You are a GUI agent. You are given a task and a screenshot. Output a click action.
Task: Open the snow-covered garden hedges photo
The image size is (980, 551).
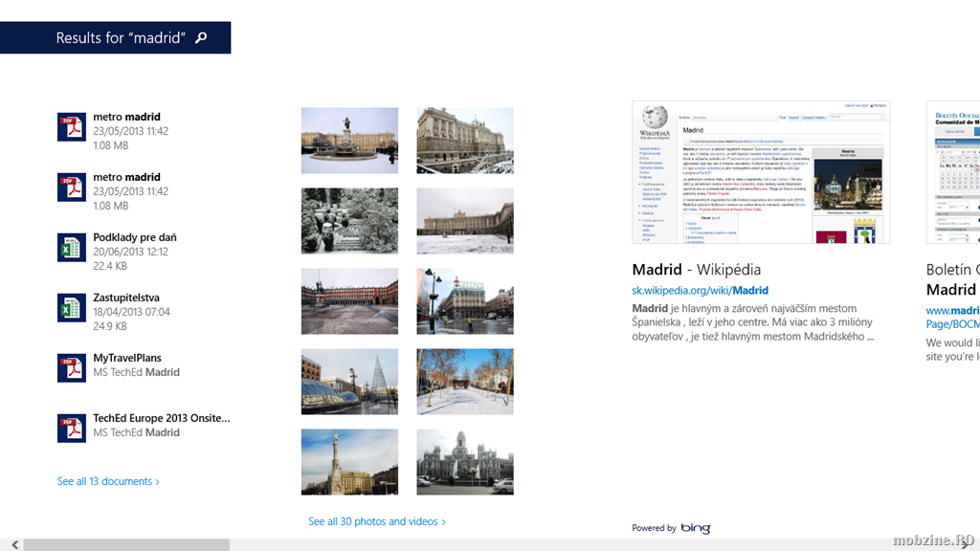tap(349, 221)
